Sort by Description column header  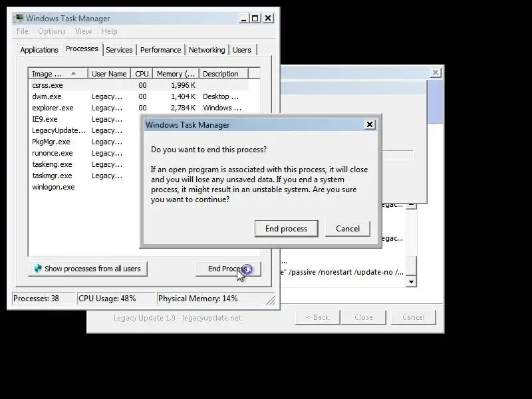(x=224, y=74)
